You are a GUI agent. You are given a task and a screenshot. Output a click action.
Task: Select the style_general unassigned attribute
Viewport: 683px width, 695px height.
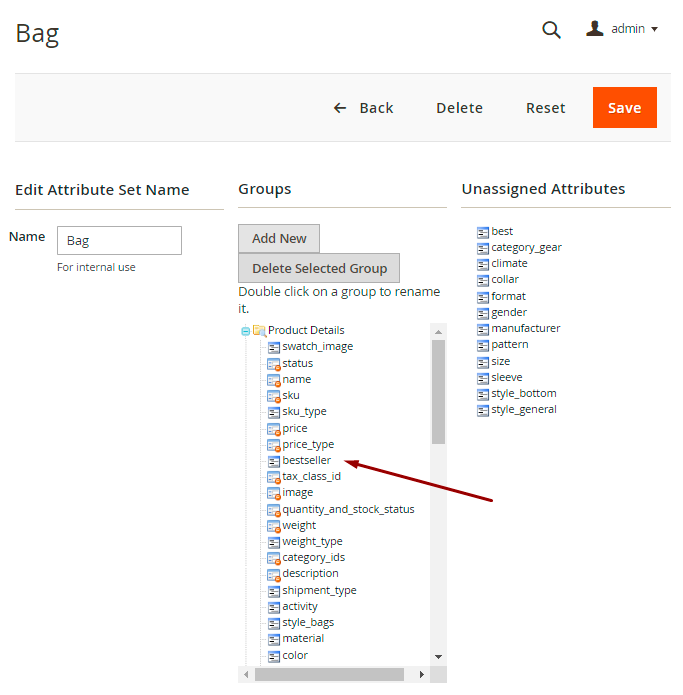point(523,409)
